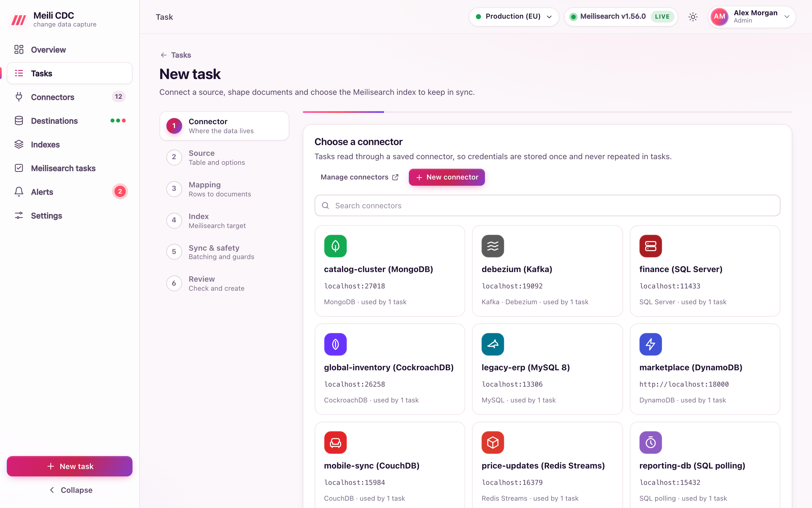Select wizard step 1 Connector
This screenshot has width=812, height=508.
(224, 126)
